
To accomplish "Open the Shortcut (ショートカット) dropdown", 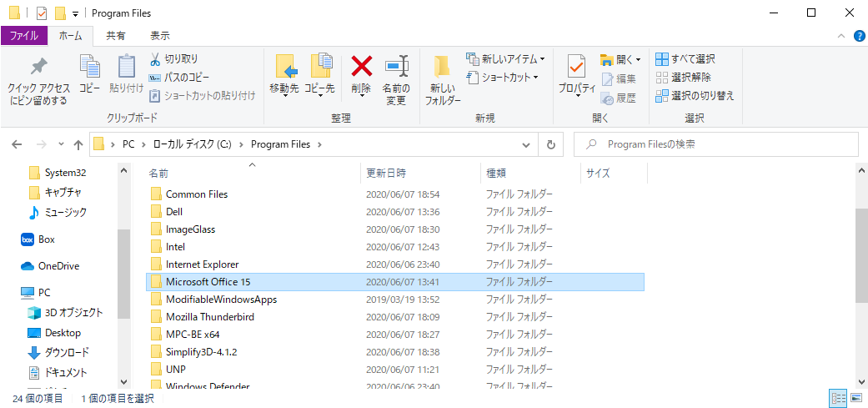I will [x=503, y=77].
